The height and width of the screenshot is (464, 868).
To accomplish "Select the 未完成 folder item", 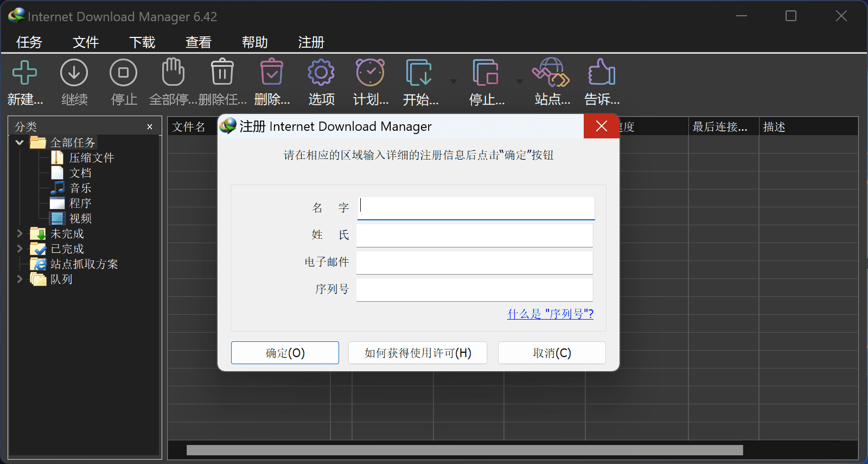I will point(67,234).
